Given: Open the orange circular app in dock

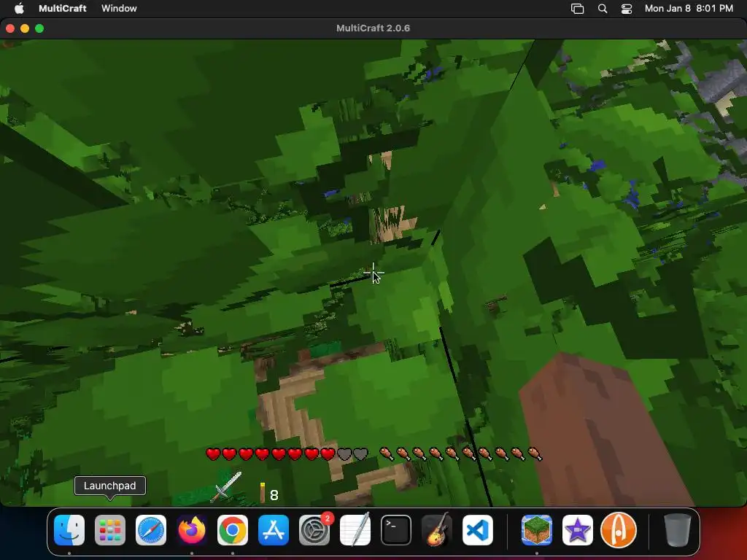Looking at the screenshot, I should coord(619,530).
